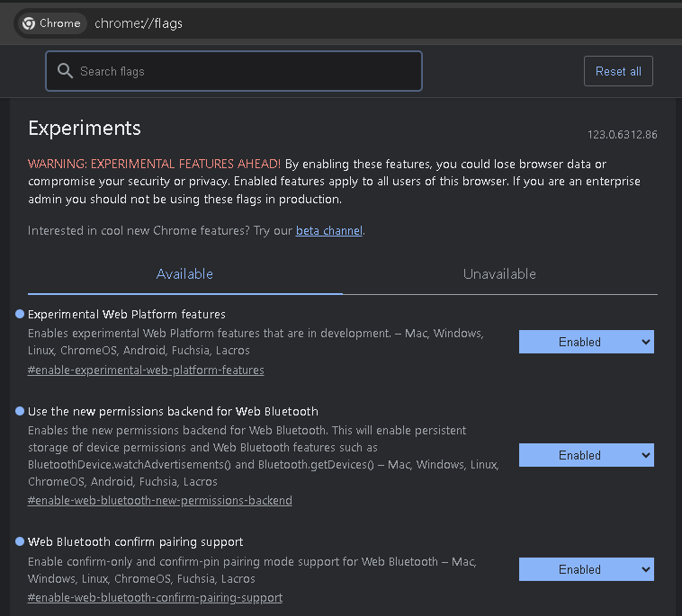This screenshot has height=616, width=682.
Task: Open #enable-experimental-web-platform-features anchor link
Action: click(x=146, y=370)
